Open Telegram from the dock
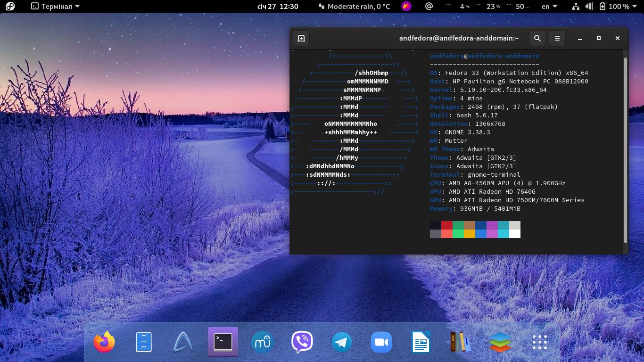644x362 pixels. 341,342
